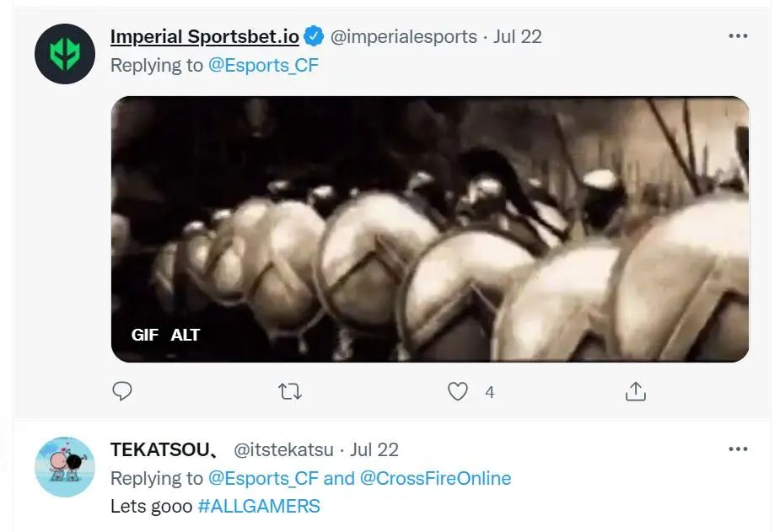The image size is (780, 532).
Task: Open the Imperial Sportsbet.io display name
Action: (x=205, y=36)
